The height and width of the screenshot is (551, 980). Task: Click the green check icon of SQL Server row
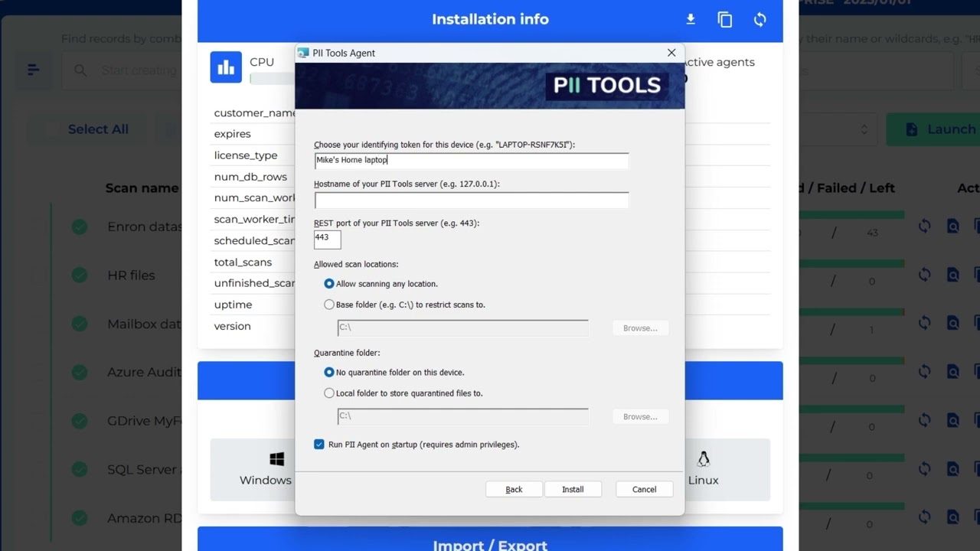tap(80, 469)
